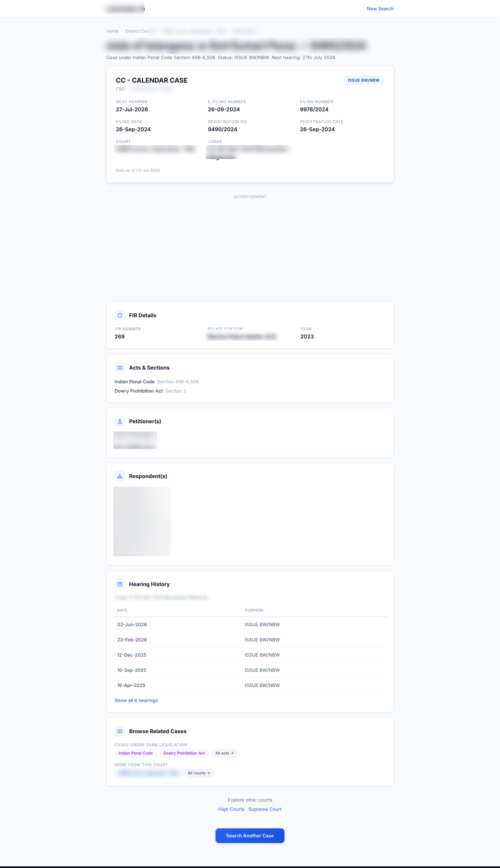
Task: Select the 12-Dec-2025 hearing date
Action: [x=132, y=655]
